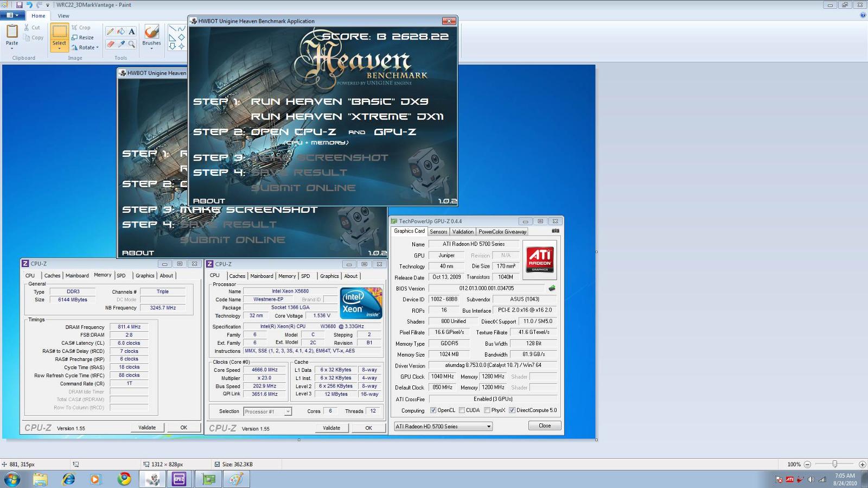Toggle the CUDA checkbox in GPU-Z
Screen dimensions: 868x488
click(462, 410)
